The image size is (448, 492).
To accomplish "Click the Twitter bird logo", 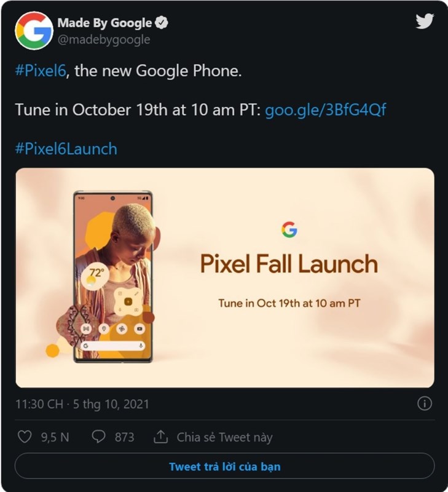I will tap(423, 20).
